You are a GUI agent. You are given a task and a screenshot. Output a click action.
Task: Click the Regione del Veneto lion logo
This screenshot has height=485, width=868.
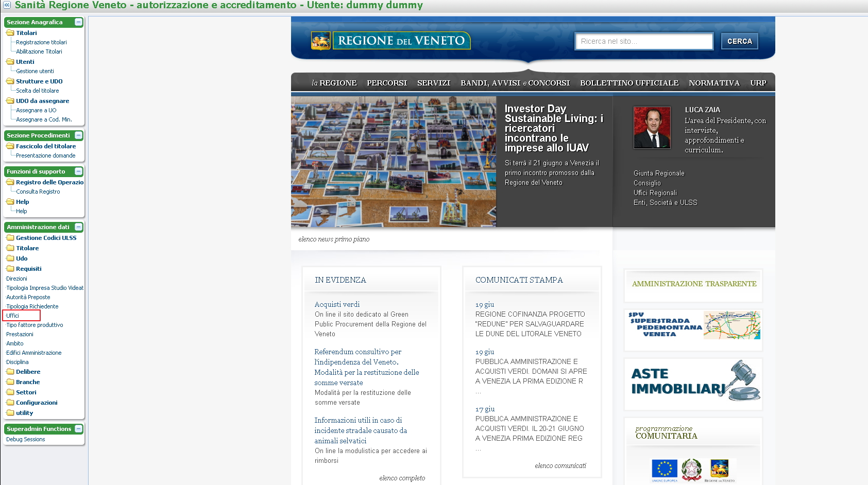coord(320,41)
